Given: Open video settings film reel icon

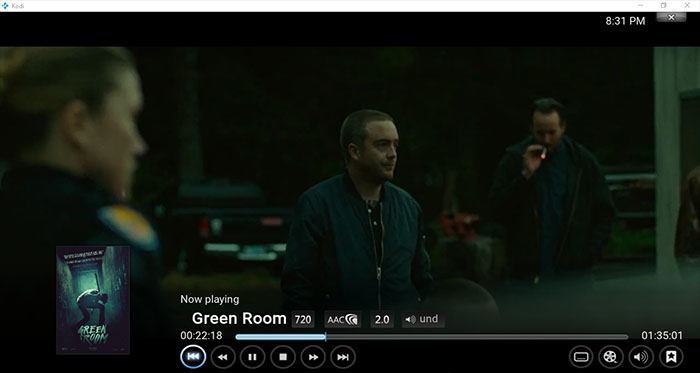Looking at the screenshot, I should [x=611, y=357].
